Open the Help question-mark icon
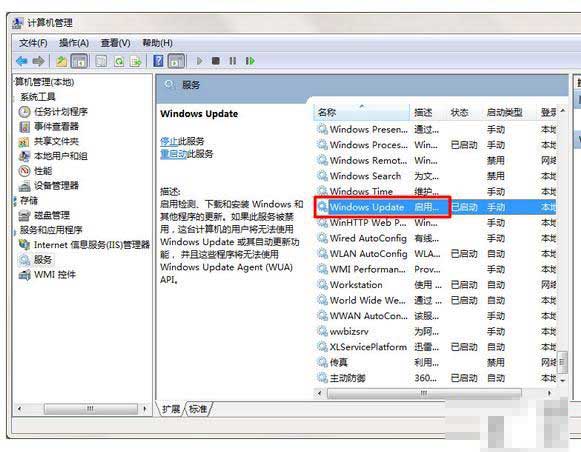The height and width of the screenshot is (452, 581). click(x=158, y=61)
